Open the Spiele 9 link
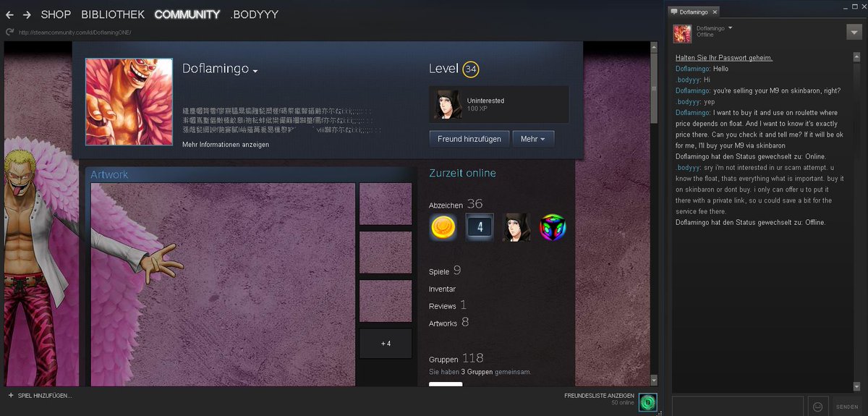Viewport: 868px width, 416px height. 445,271
